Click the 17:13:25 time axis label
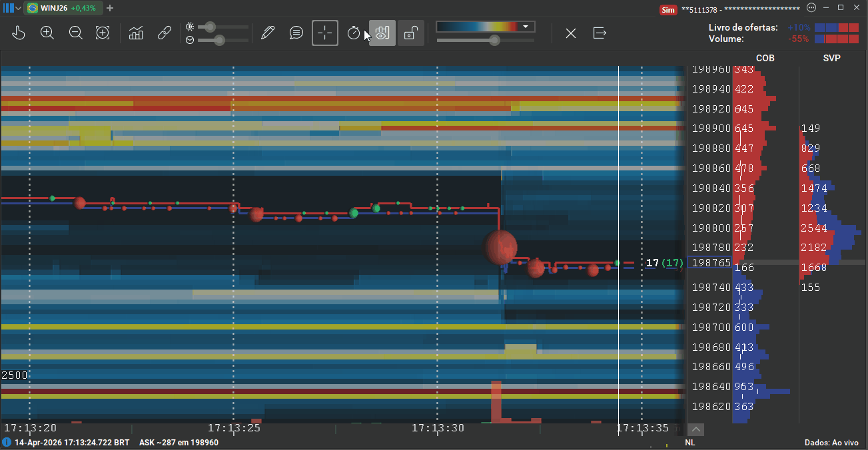 234,428
